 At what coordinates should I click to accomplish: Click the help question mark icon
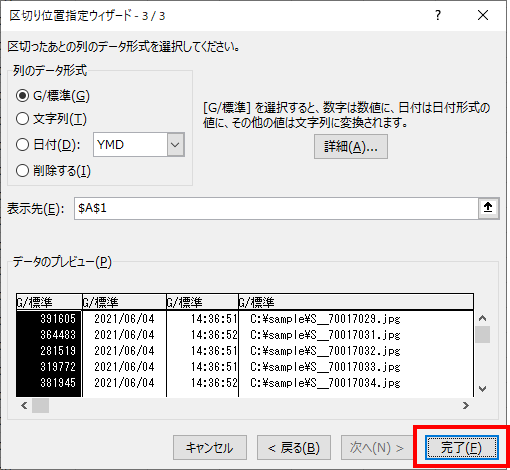(x=438, y=15)
